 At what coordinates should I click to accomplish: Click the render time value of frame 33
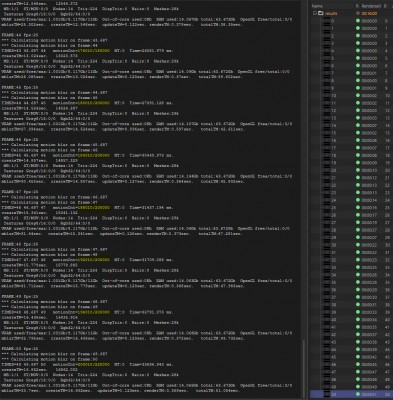click(x=369, y=267)
